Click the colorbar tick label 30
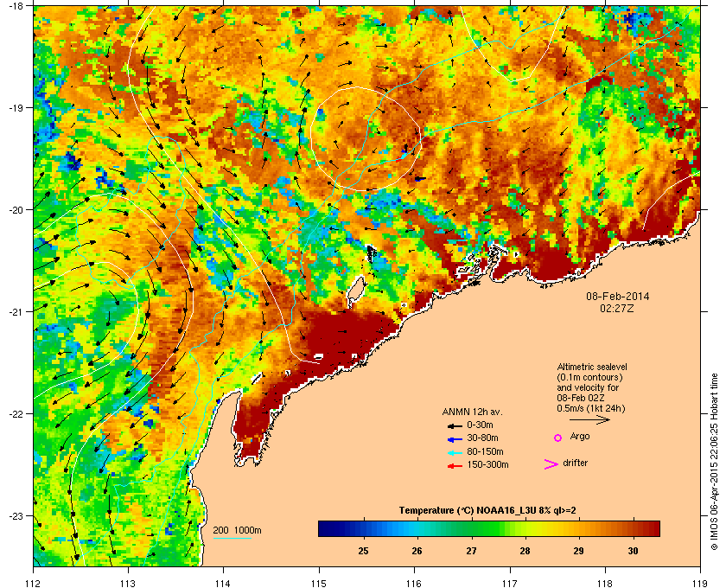Screen dimensions: 726x588 [x=633, y=551]
